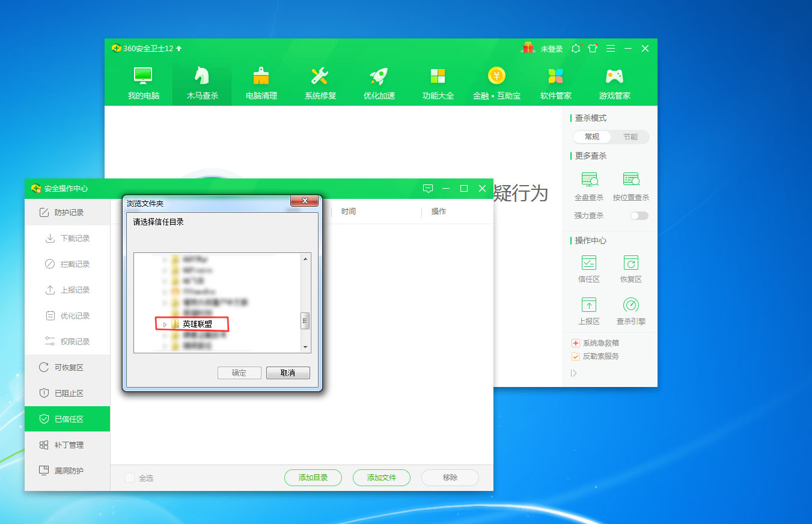Switch to the 可恢复区 sidebar tab
This screenshot has width=812, height=524.
tap(67, 367)
